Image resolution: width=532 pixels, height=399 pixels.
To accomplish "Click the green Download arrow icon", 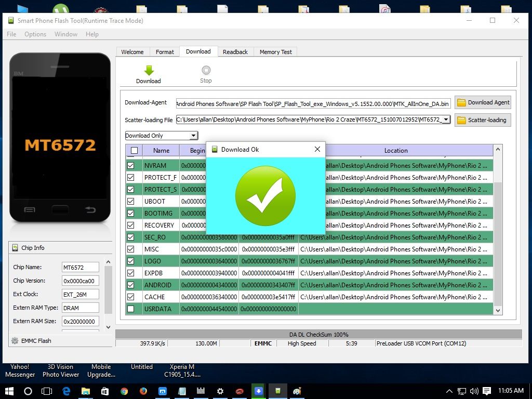I will [x=149, y=71].
